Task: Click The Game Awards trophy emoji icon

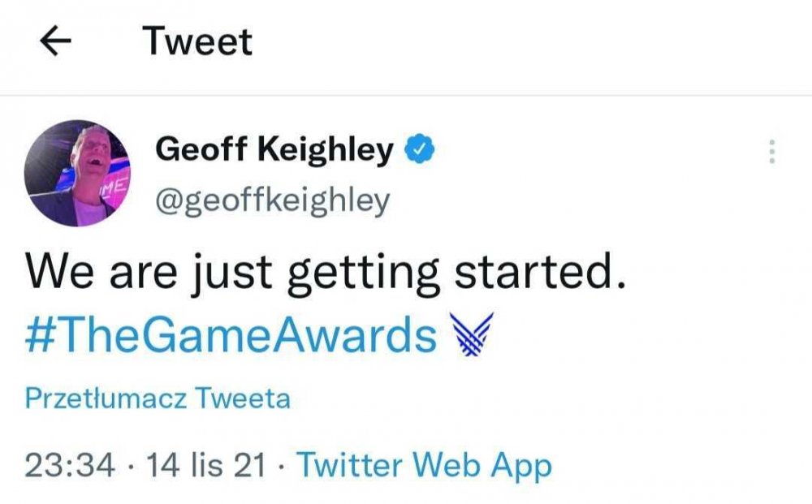Action: click(x=472, y=335)
